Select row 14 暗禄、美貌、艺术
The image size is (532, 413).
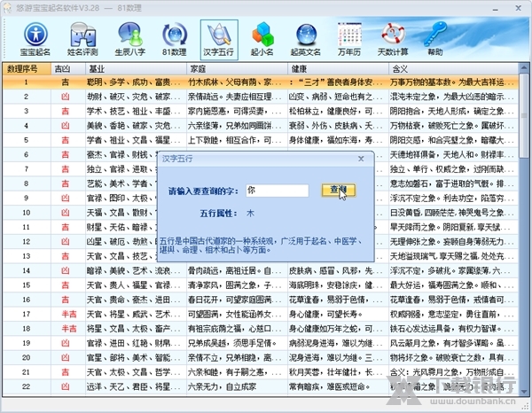pos(261,271)
